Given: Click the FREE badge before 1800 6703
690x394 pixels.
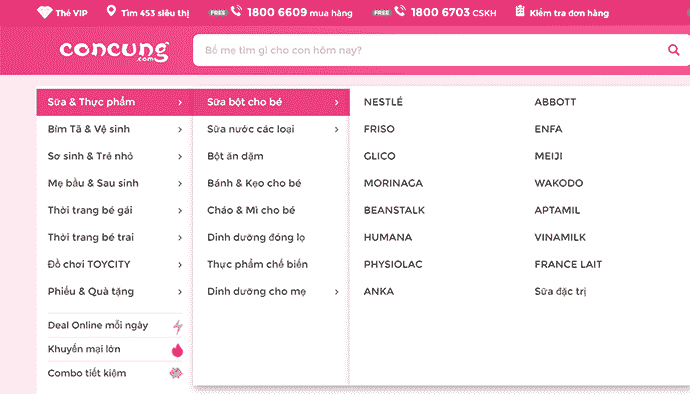Looking at the screenshot, I should coord(382,13).
